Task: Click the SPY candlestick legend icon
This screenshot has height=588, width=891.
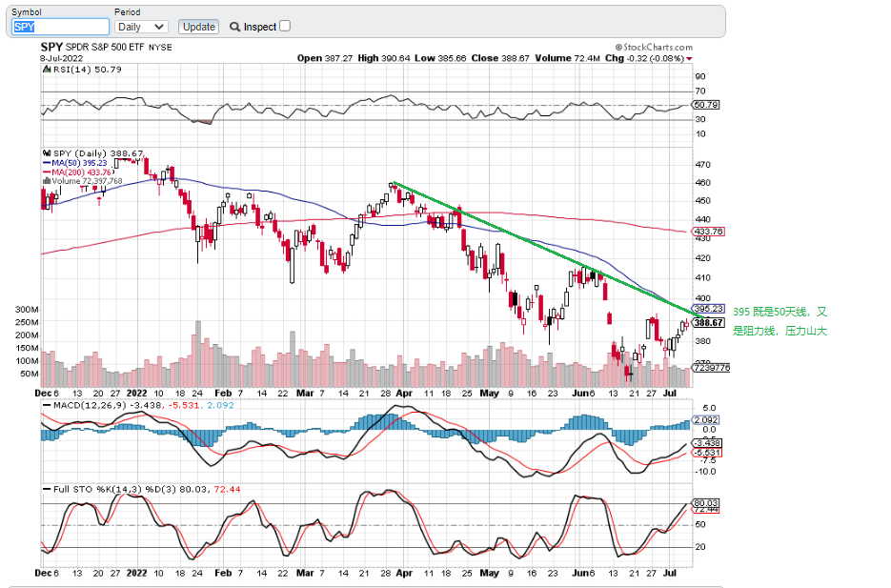Action: [46, 153]
